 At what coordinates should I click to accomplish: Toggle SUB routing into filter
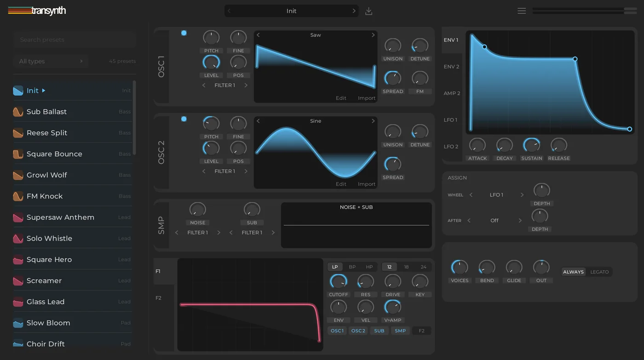pyautogui.click(x=379, y=331)
